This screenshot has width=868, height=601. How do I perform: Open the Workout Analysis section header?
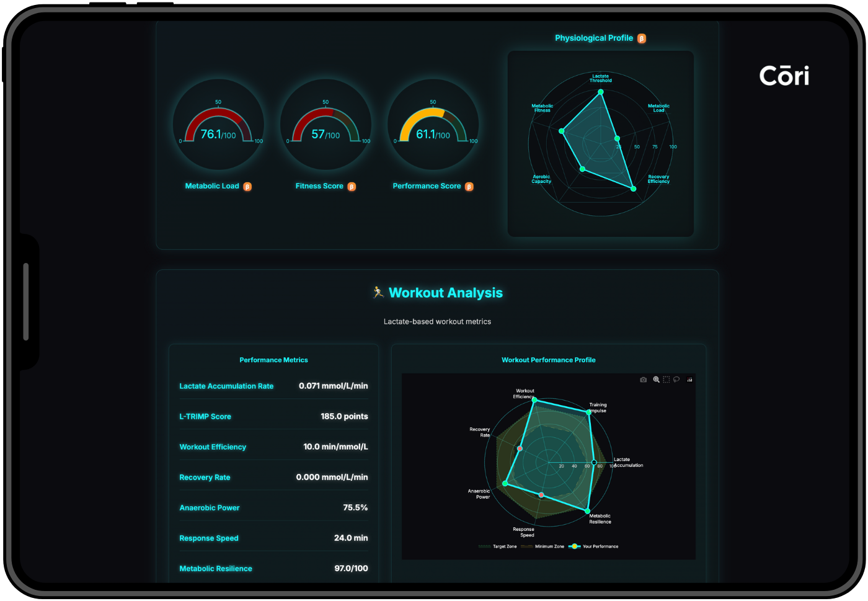437,292
